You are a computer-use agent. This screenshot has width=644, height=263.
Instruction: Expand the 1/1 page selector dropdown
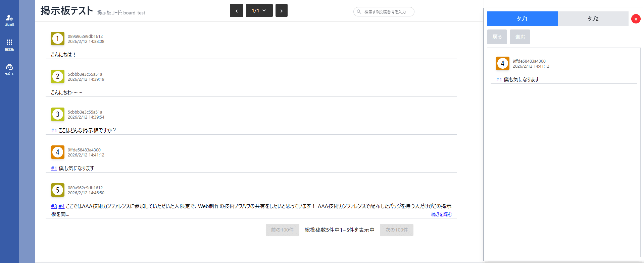click(259, 11)
